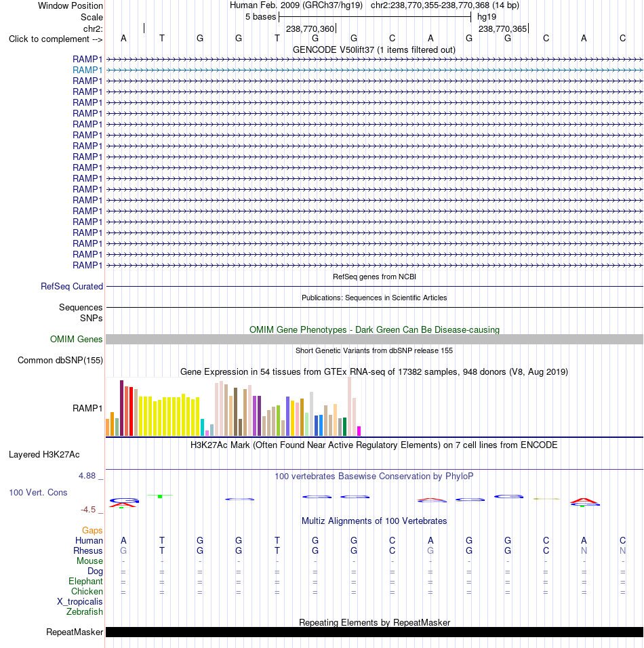The image size is (644, 648).
Task: Click the black RepeatMasker item bar
Action: (x=374, y=632)
